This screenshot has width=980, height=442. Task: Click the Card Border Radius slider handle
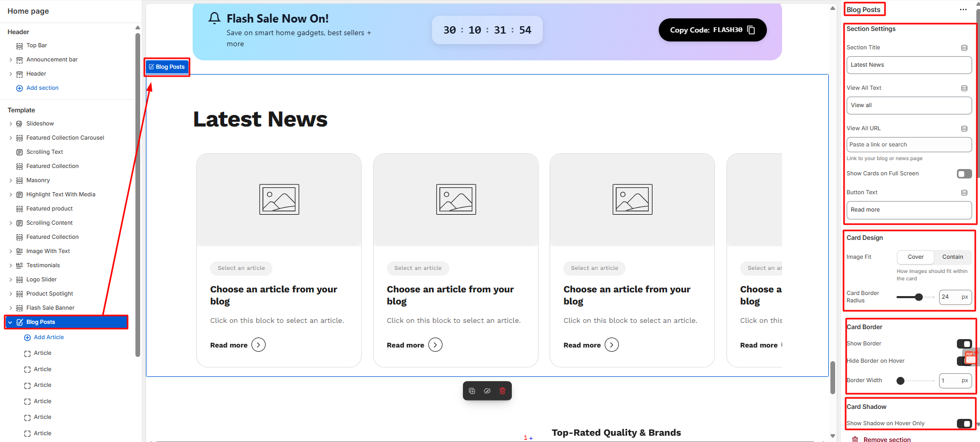click(919, 297)
